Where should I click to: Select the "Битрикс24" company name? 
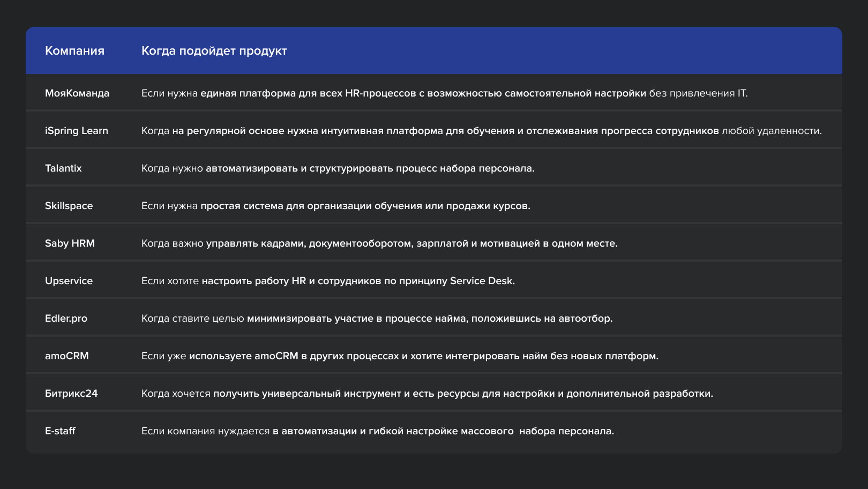71,394
